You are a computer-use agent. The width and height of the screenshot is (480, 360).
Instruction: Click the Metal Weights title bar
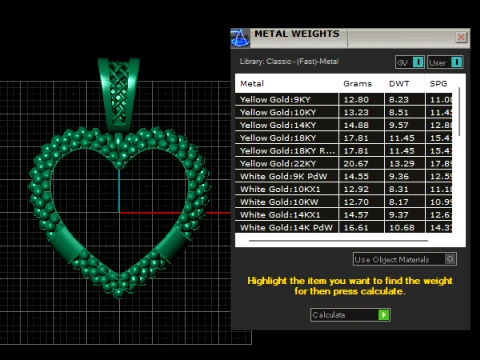pos(350,38)
